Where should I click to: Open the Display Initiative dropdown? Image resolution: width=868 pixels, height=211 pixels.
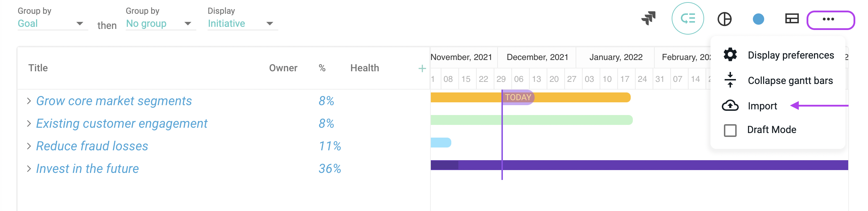pos(243,23)
